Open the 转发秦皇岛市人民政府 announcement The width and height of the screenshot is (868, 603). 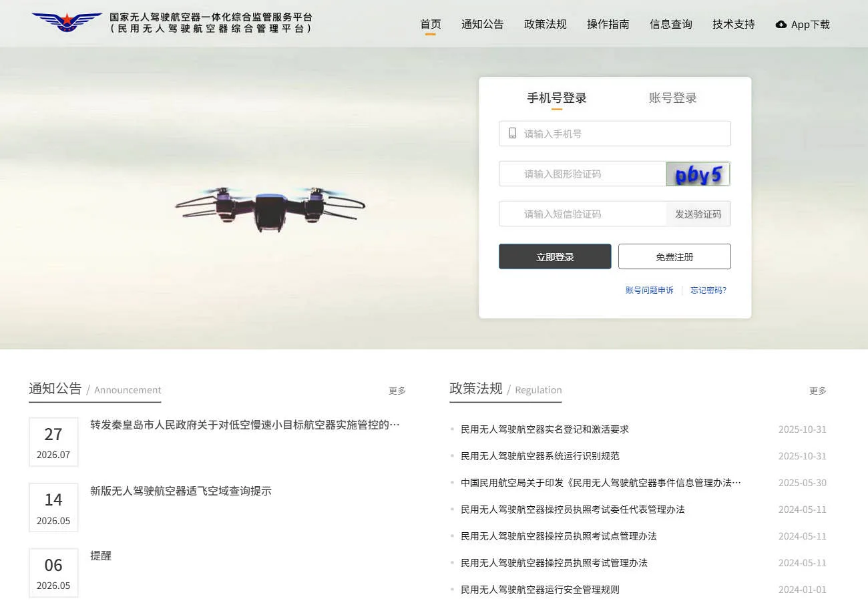click(x=245, y=425)
